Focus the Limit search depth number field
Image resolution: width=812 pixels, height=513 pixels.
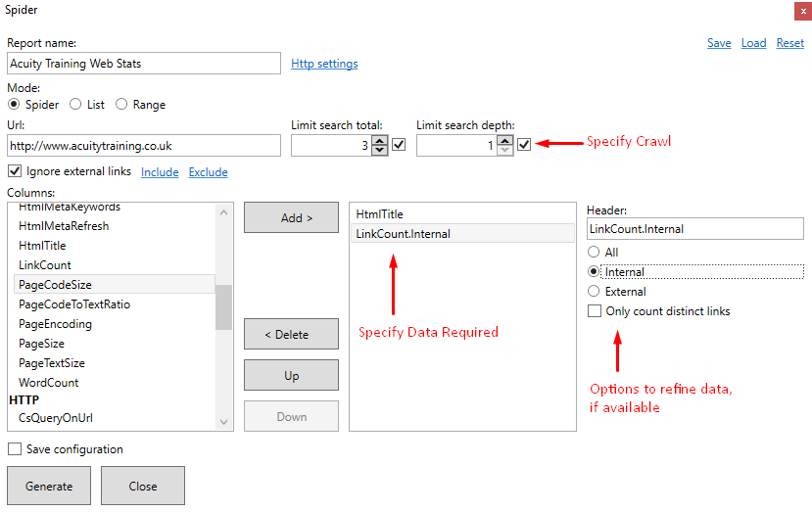456,146
